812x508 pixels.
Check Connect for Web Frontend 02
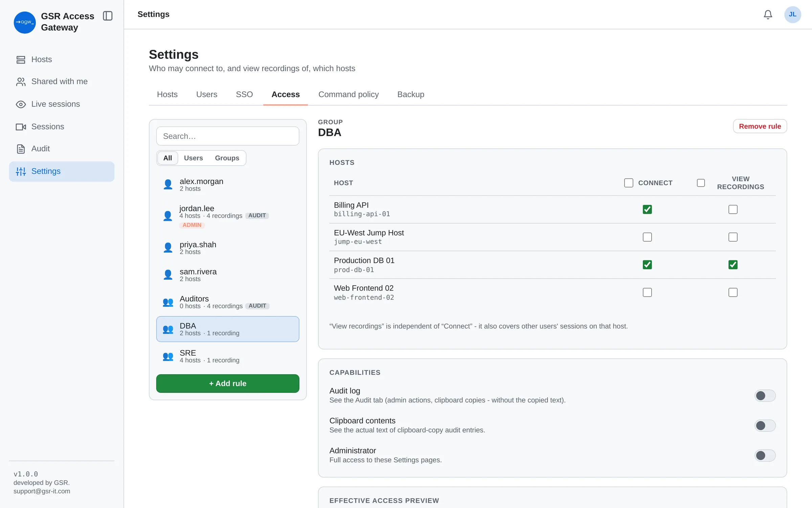point(647,292)
